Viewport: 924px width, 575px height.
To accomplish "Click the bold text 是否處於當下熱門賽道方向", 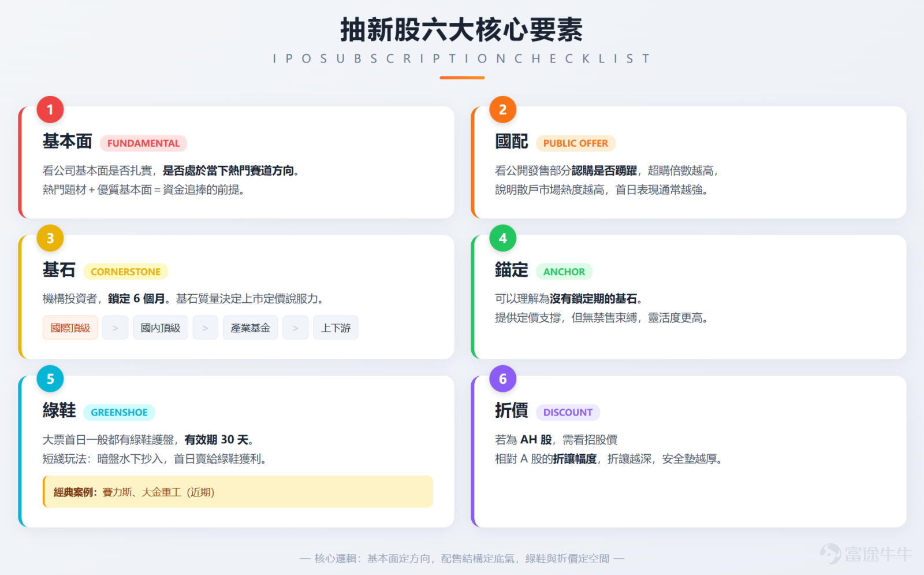I will tap(228, 170).
